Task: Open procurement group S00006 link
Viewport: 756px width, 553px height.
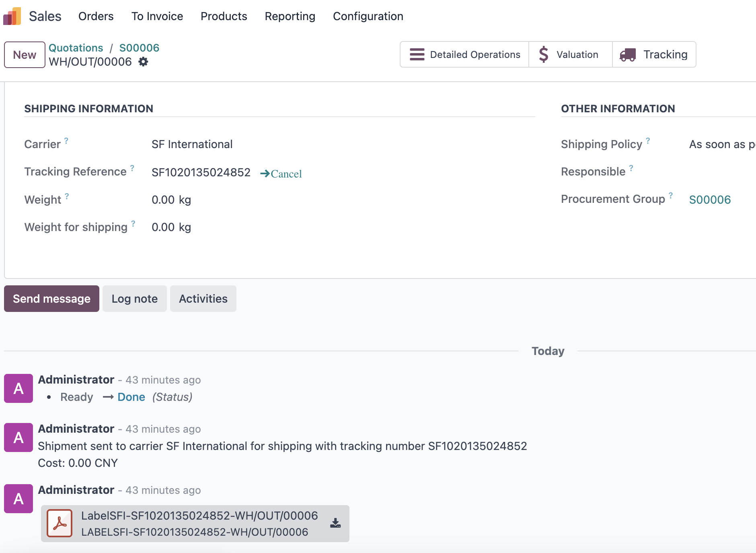Action: coord(710,200)
